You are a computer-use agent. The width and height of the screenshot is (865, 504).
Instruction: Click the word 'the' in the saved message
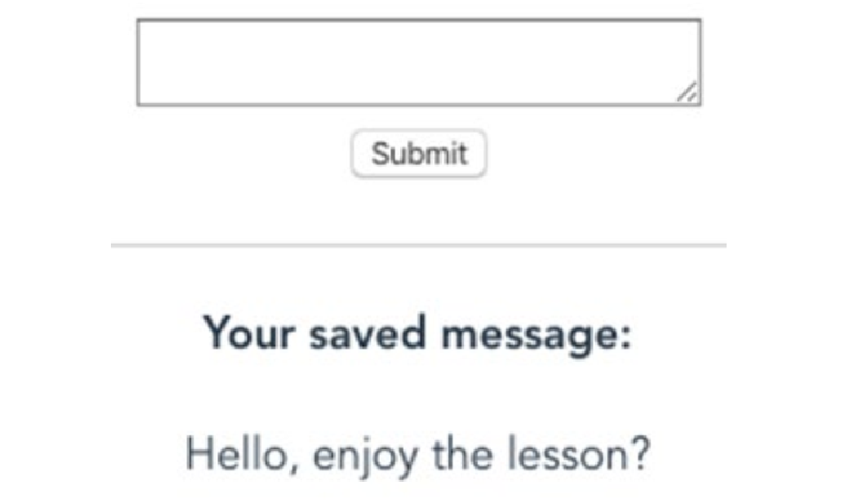click(462, 453)
